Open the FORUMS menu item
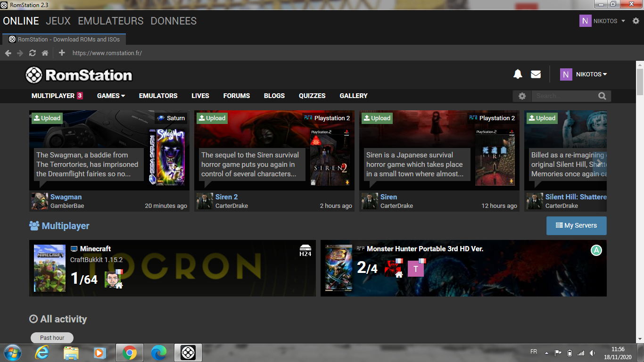644x362 pixels. (237, 96)
